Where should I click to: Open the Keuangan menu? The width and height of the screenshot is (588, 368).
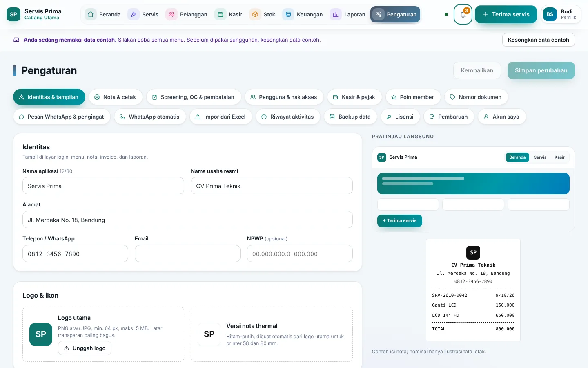(303, 14)
